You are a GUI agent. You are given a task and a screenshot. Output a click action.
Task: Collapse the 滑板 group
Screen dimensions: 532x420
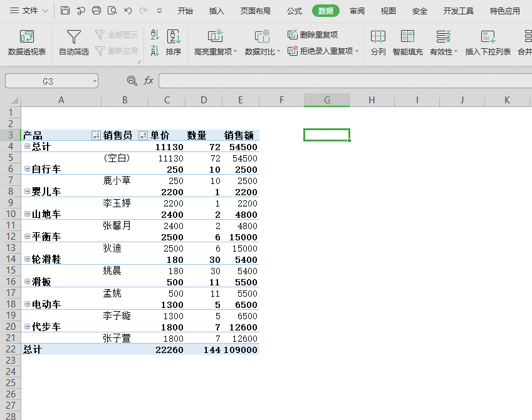[27, 281]
